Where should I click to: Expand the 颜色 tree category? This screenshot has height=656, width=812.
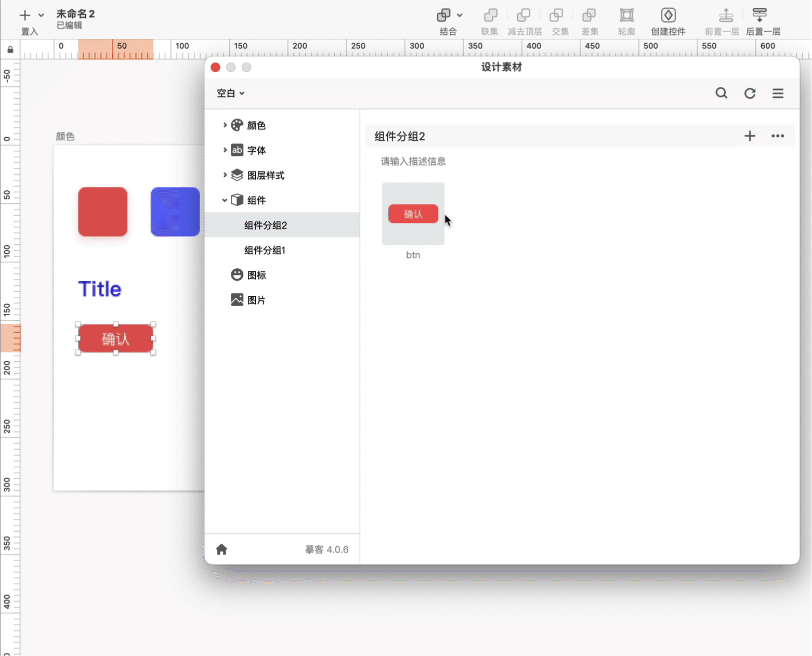225,125
